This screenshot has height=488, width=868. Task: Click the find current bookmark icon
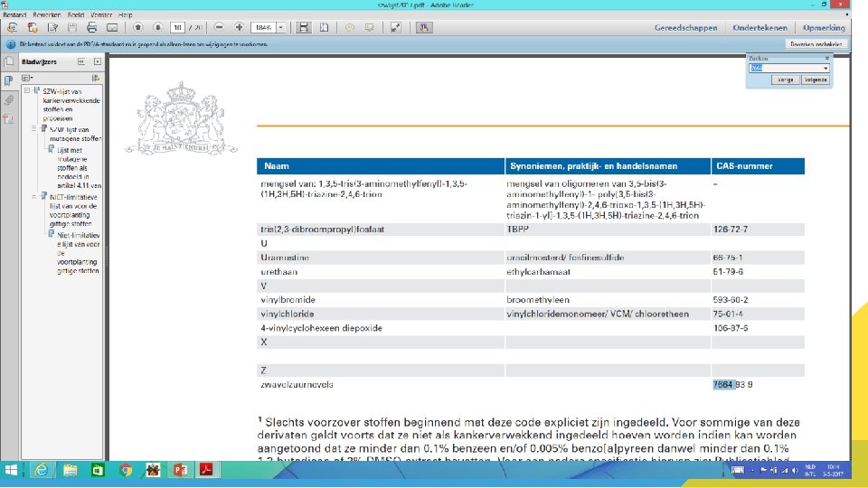(96, 79)
